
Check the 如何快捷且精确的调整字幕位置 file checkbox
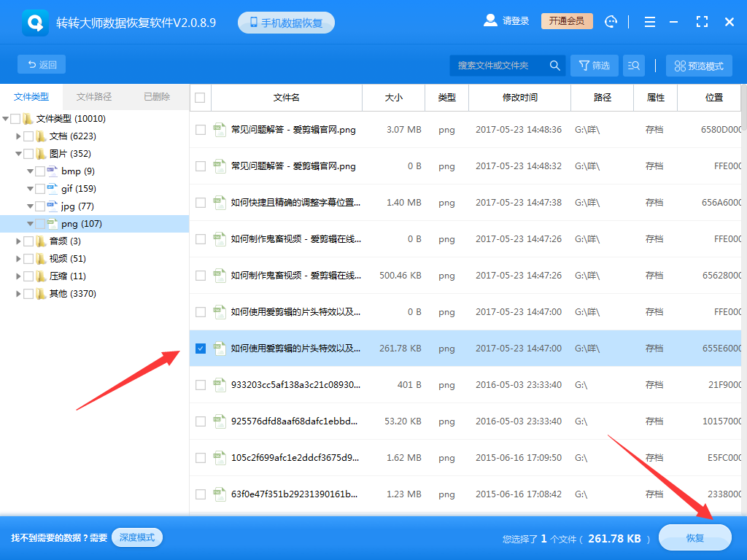pyautogui.click(x=201, y=203)
